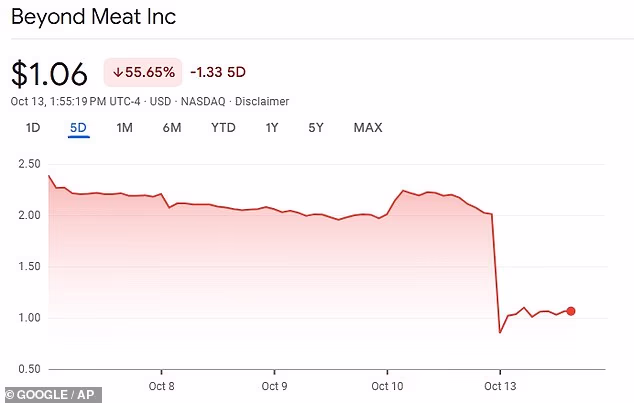
Task: Select the Oct 10 date marker
Action: pos(387,385)
